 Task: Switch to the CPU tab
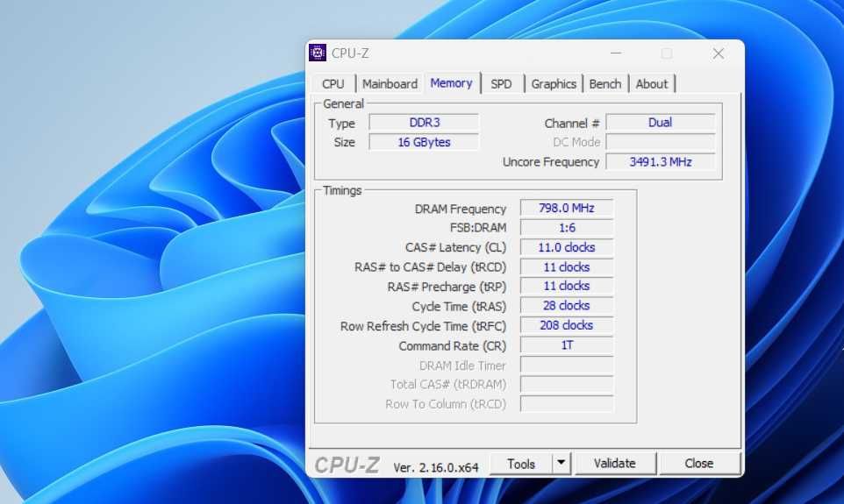click(333, 84)
